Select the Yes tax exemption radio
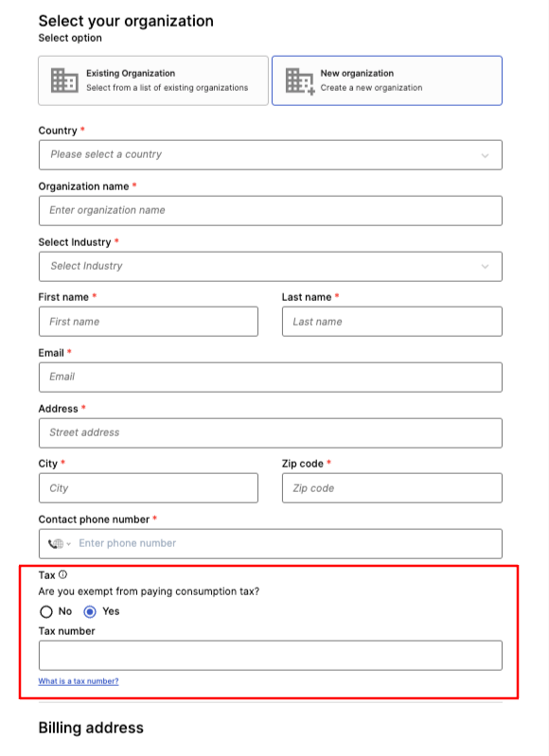549x756 pixels. tap(90, 612)
